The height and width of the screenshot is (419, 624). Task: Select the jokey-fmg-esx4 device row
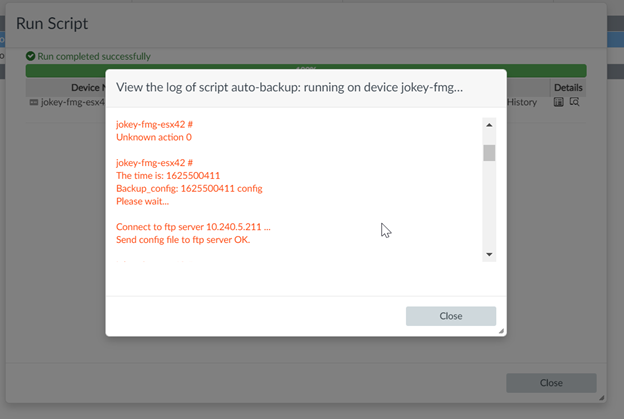tap(72, 102)
